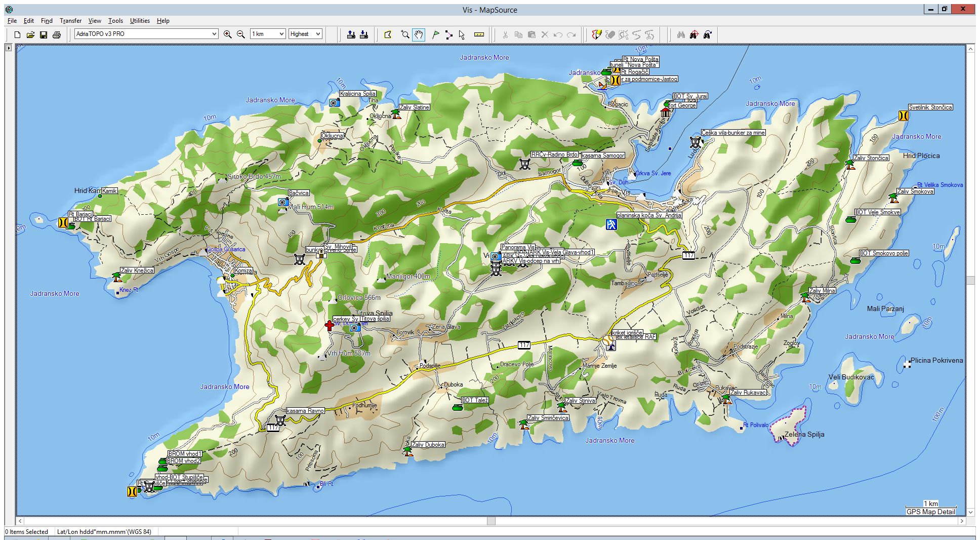Screen dimensions: 980x540
Task: Click the vertical scrollbar up arrow
Action: coord(970,49)
